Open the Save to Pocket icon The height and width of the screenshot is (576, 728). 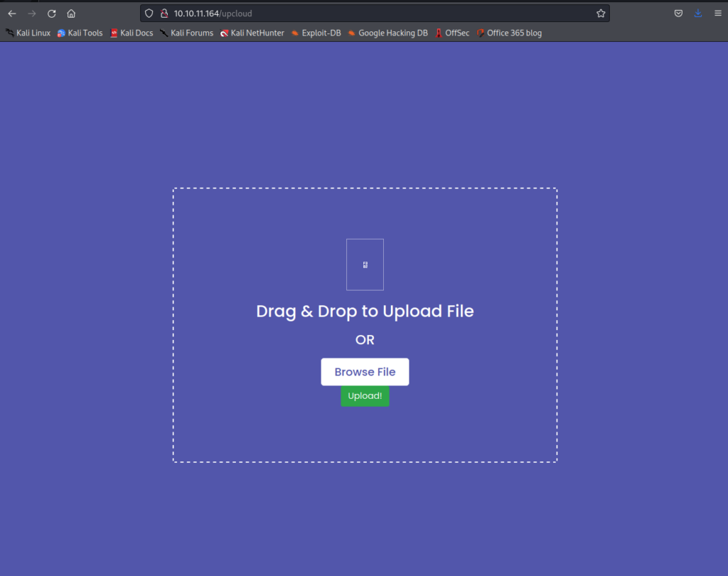(678, 14)
